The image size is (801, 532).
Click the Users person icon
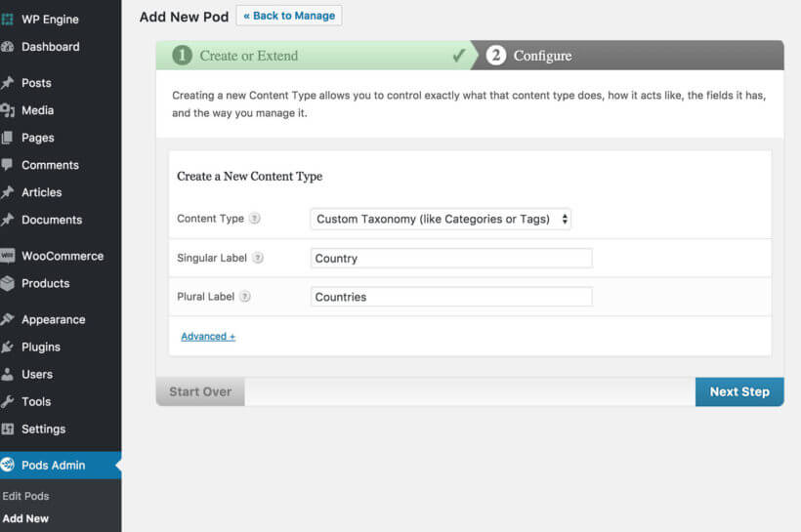click(x=7, y=374)
